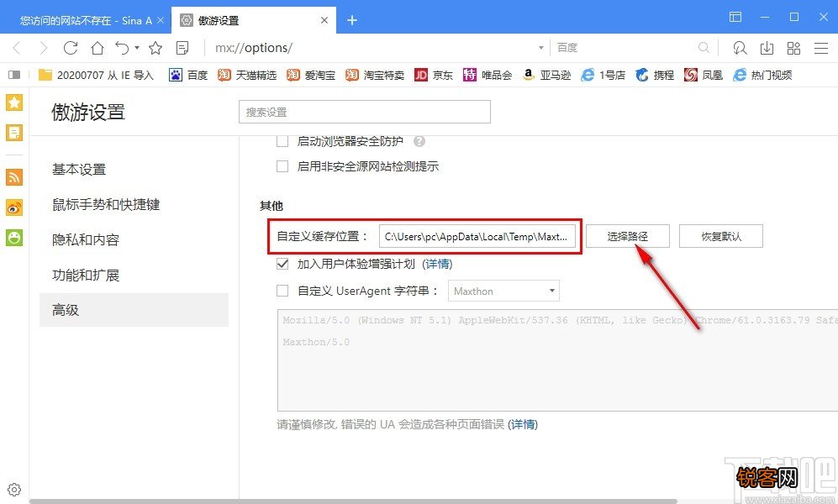Open the Maxthon UserAgent dropdown

point(503,291)
